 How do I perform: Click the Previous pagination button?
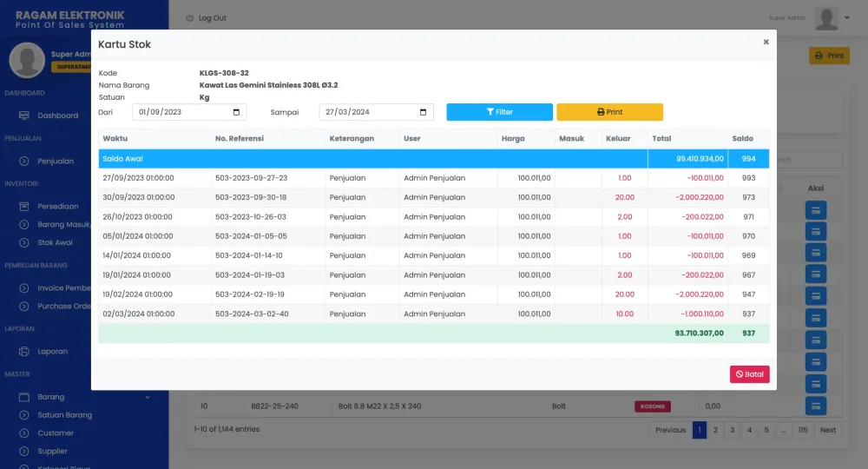click(670, 430)
